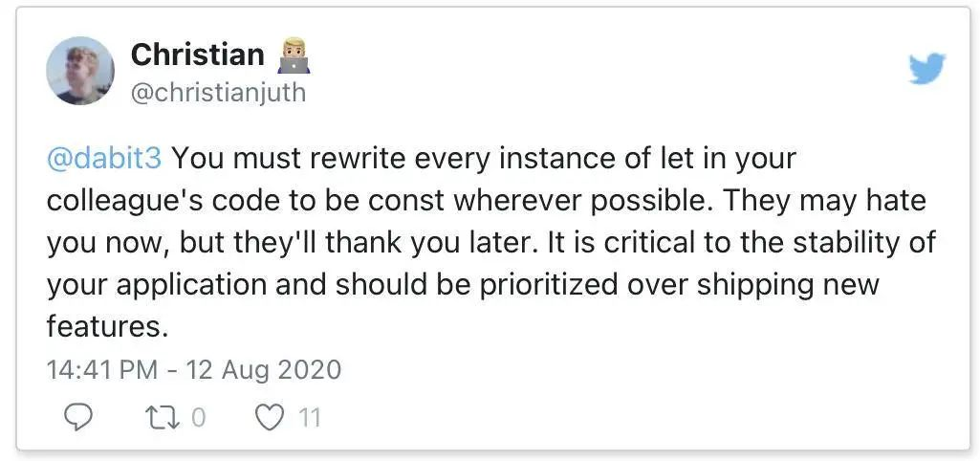This screenshot has width=980, height=461.
Task: Click the retweet count showing 0
Action: (x=198, y=418)
